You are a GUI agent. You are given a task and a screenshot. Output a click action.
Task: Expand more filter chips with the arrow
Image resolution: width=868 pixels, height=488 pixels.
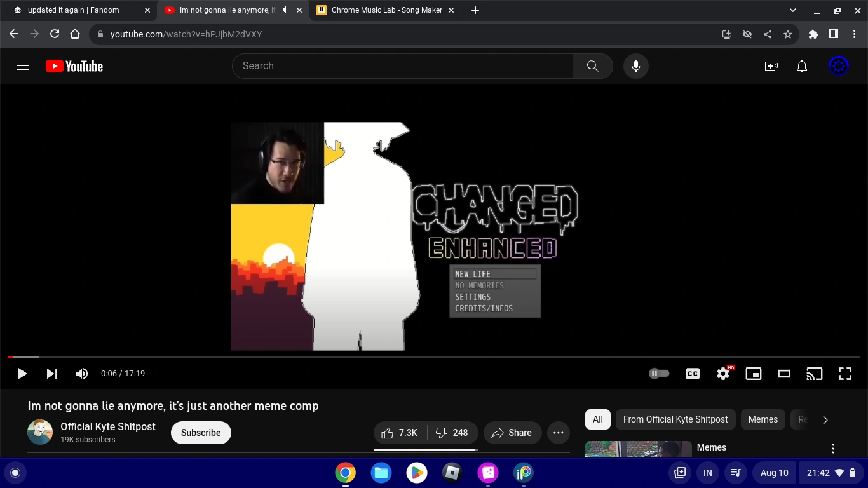click(825, 419)
